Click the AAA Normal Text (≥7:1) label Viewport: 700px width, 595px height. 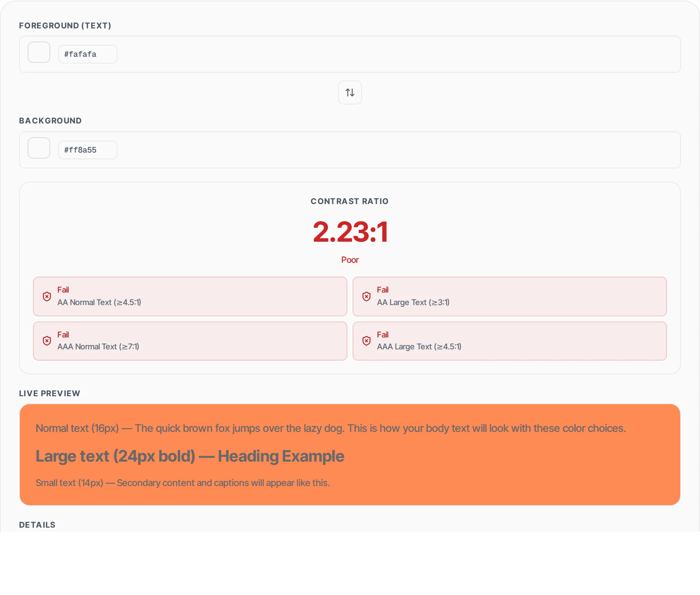tap(98, 347)
